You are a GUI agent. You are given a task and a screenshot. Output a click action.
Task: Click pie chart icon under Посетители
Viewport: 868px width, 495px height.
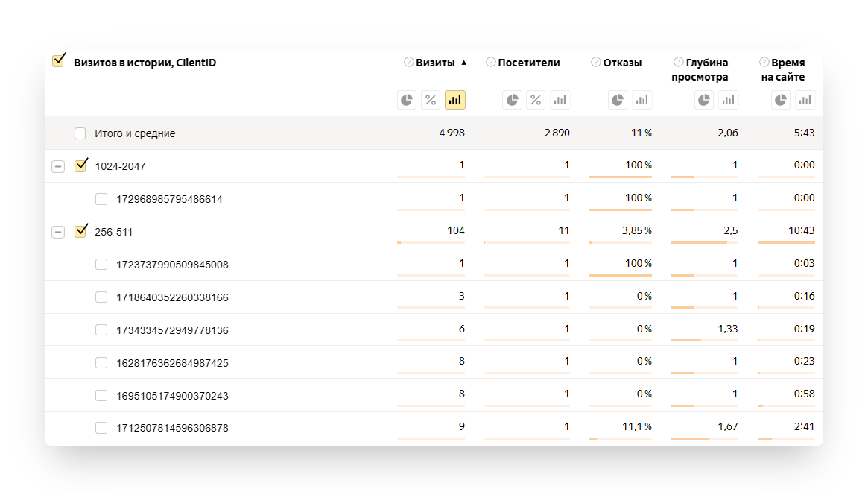click(x=512, y=100)
